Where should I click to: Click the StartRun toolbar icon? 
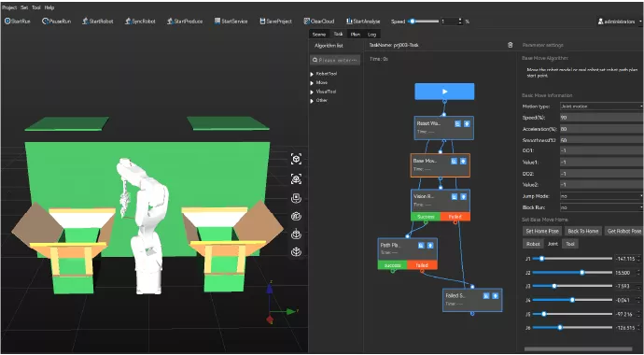tap(7, 21)
